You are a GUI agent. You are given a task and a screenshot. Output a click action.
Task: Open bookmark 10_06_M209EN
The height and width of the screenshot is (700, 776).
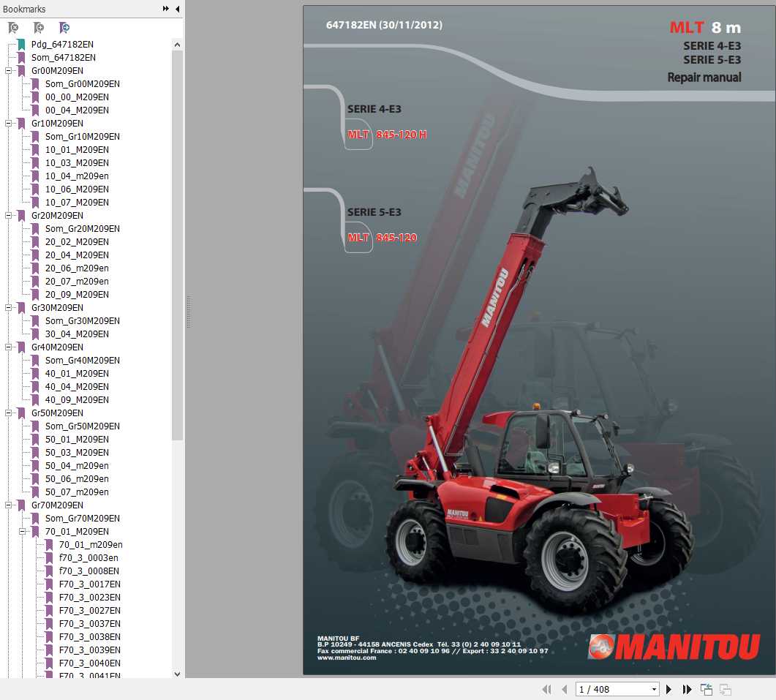(78, 189)
